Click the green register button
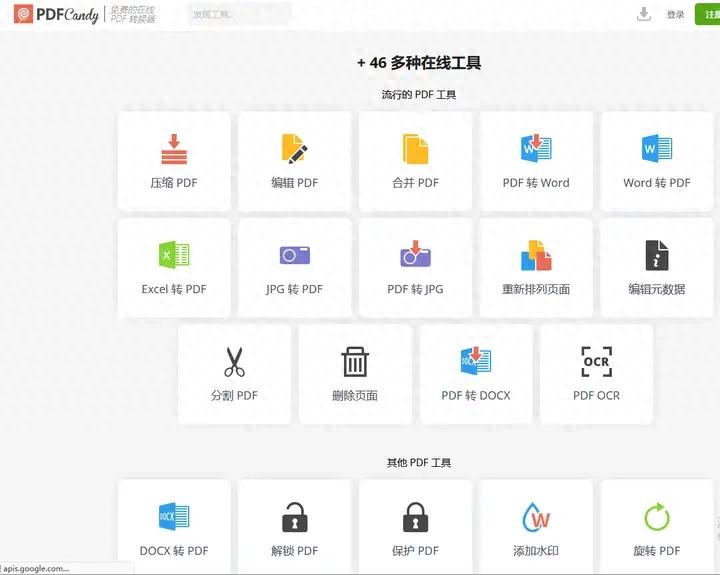 tap(708, 14)
